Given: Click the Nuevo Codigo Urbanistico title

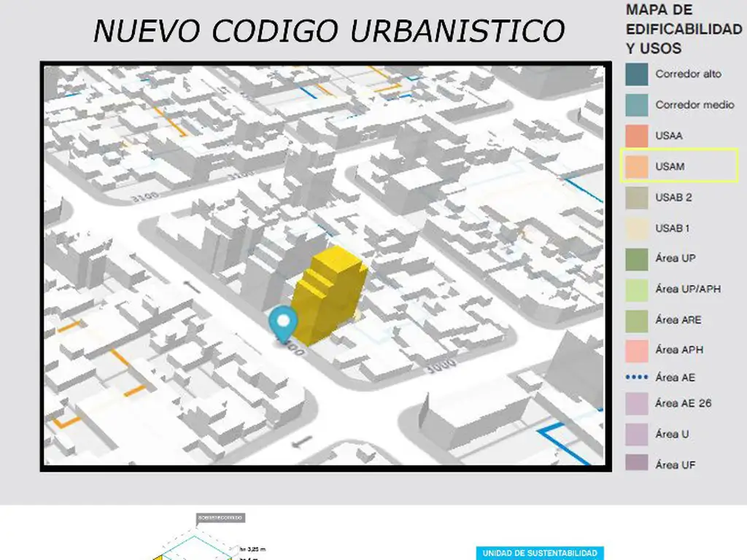Looking at the screenshot, I should [329, 31].
